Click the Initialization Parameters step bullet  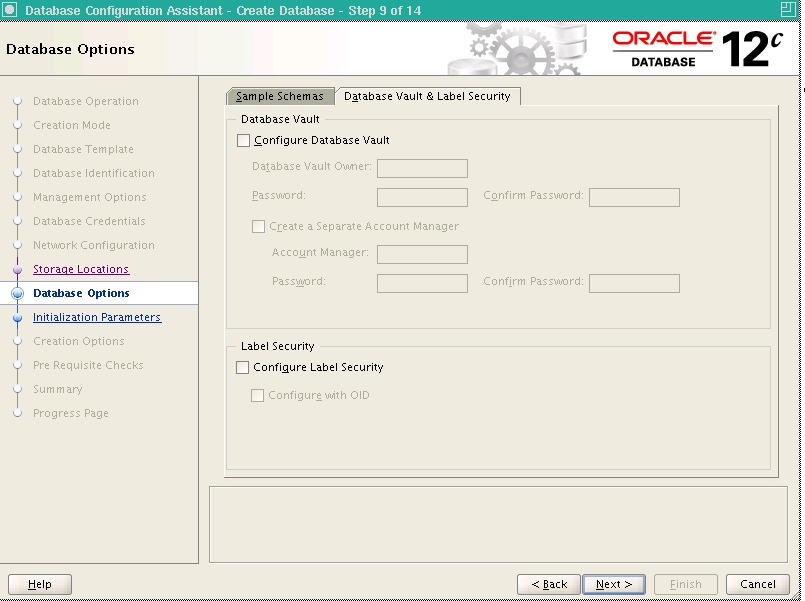17,318
